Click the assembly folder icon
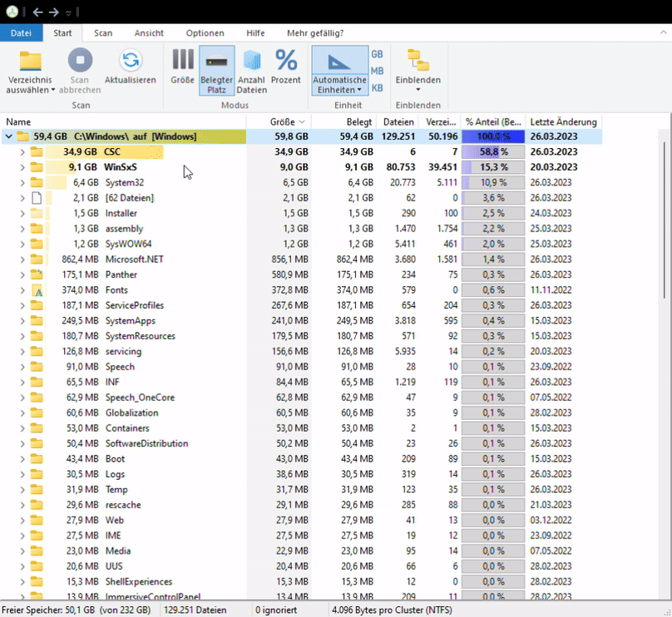 point(37,229)
